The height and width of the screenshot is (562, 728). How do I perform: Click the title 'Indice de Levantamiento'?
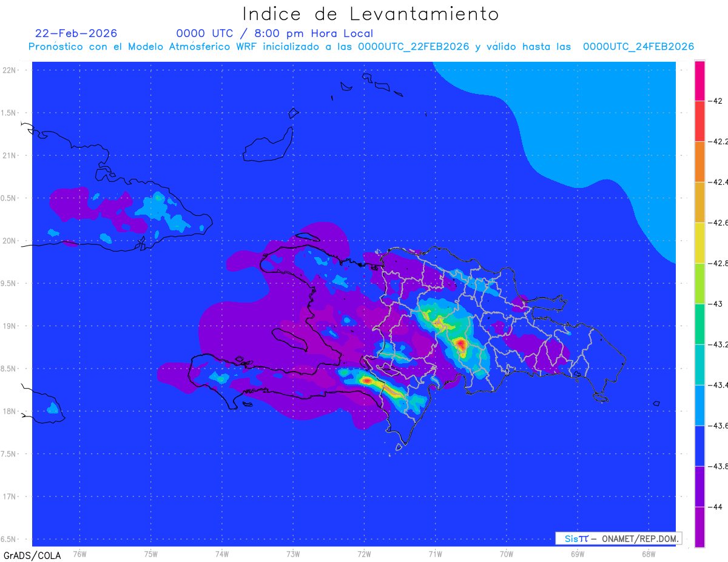click(371, 13)
